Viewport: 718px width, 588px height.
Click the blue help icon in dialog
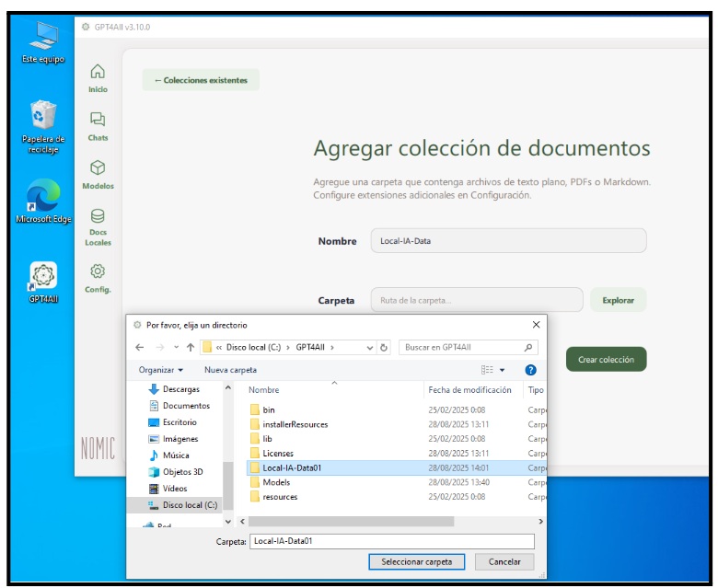[530, 370]
